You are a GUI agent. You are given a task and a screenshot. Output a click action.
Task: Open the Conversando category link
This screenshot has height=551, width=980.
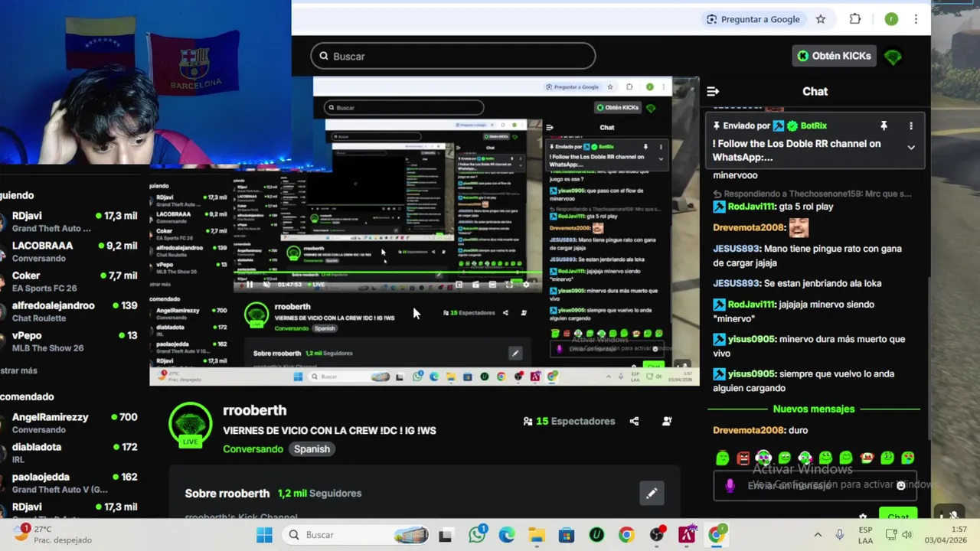click(x=253, y=449)
